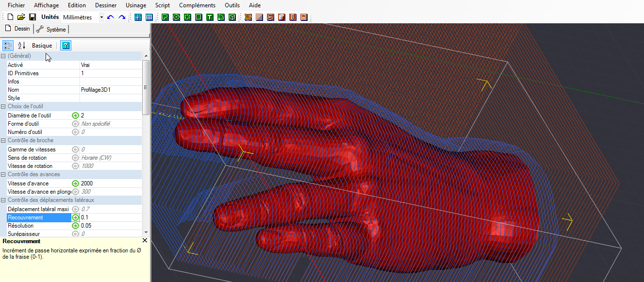This screenshot has height=282, width=644.
Task: Click the property grid scroll down arrow
Action: coord(146,233)
